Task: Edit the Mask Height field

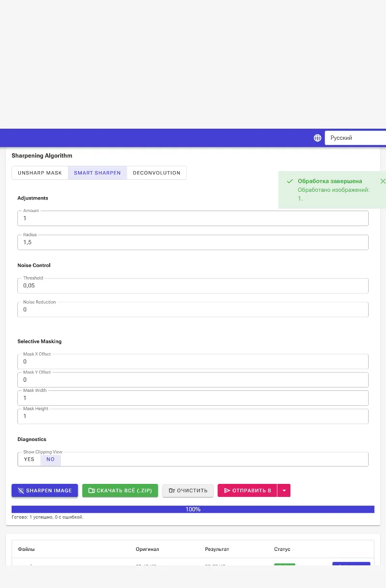Action: click(193, 416)
